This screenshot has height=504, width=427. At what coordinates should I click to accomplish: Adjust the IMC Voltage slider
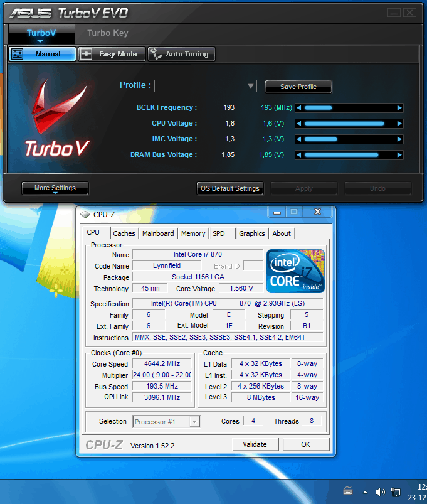[x=349, y=139]
